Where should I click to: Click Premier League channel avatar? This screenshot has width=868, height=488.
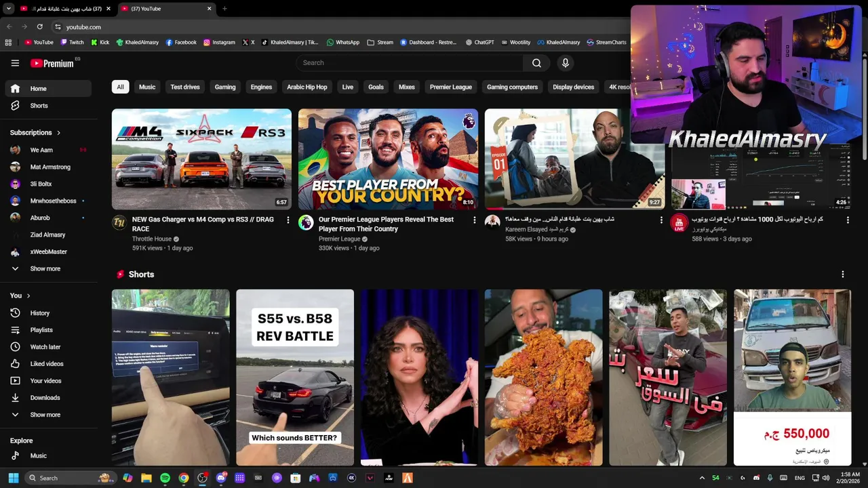tap(306, 222)
